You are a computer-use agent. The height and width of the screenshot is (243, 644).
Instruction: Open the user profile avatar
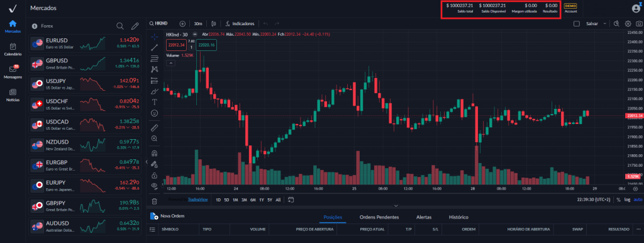636,8
